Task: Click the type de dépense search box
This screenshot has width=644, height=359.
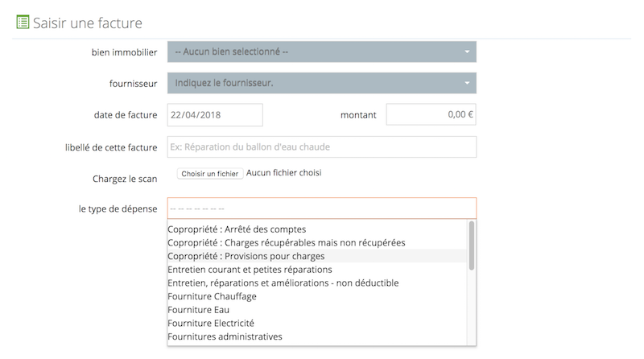Action: (x=321, y=208)
